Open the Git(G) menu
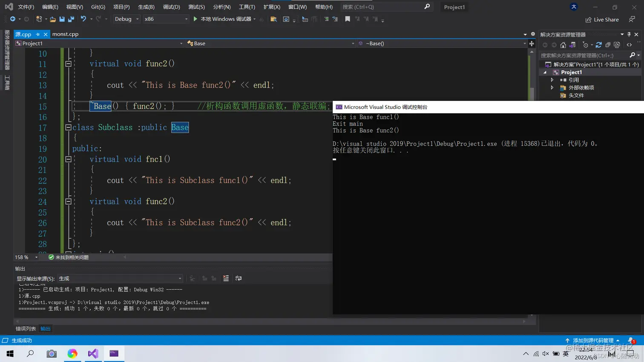The width and height of the screenshot is (644, 362). coord(98,7)
